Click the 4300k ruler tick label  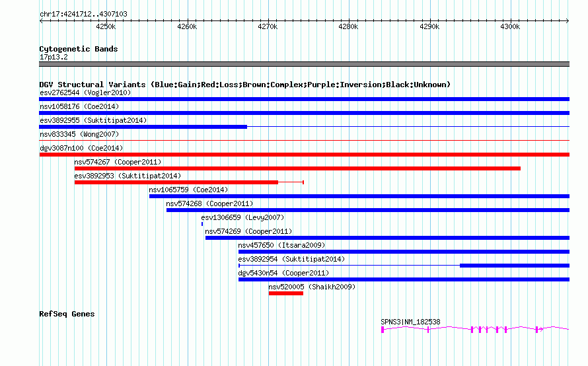point(510,26)
